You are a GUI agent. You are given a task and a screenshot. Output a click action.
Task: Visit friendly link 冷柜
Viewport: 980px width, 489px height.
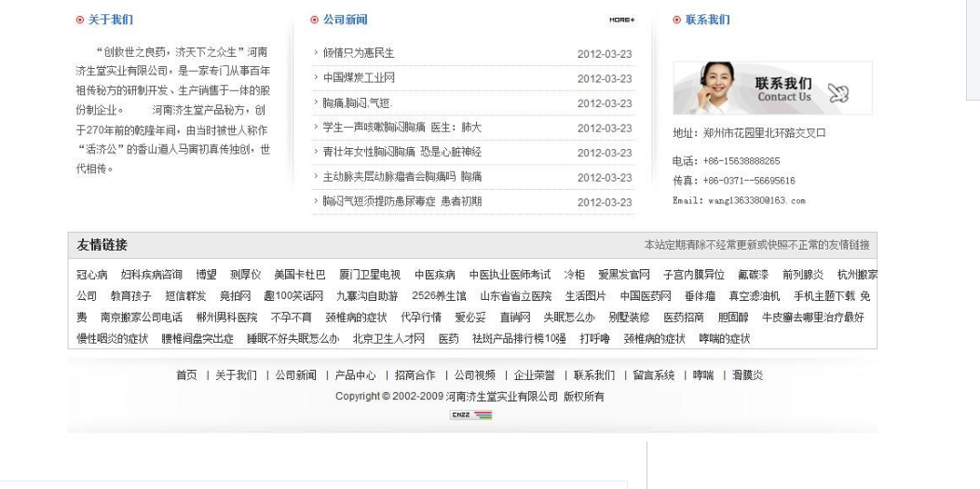(575, 275)
